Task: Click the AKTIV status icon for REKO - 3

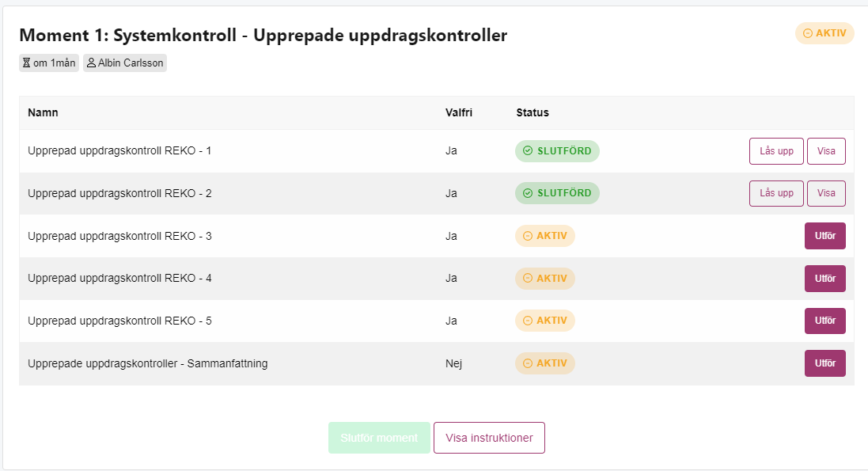Action: click(x=528, y=236)
